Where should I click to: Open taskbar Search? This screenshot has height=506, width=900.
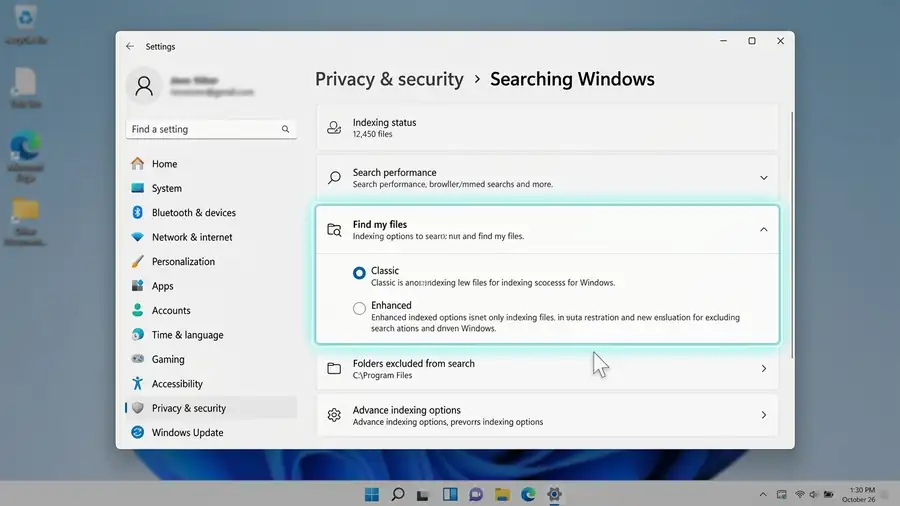coord(397,494)
